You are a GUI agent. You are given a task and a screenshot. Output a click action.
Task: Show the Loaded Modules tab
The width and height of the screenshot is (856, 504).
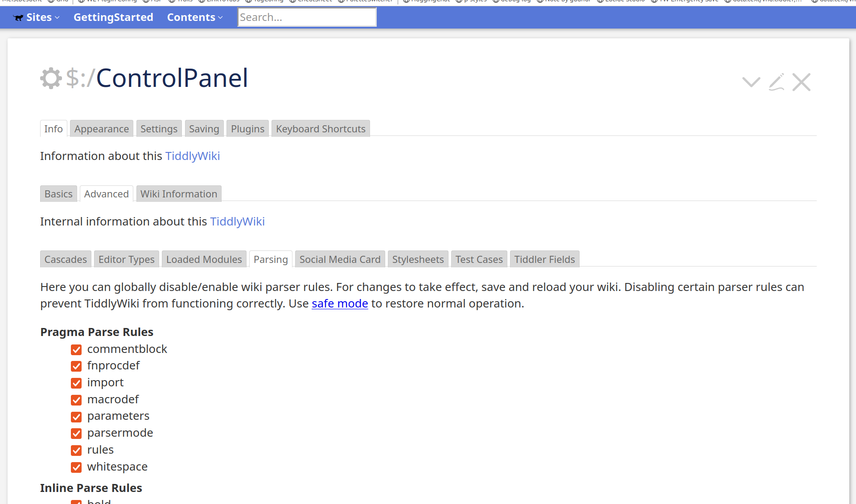(x=204, y=259)
